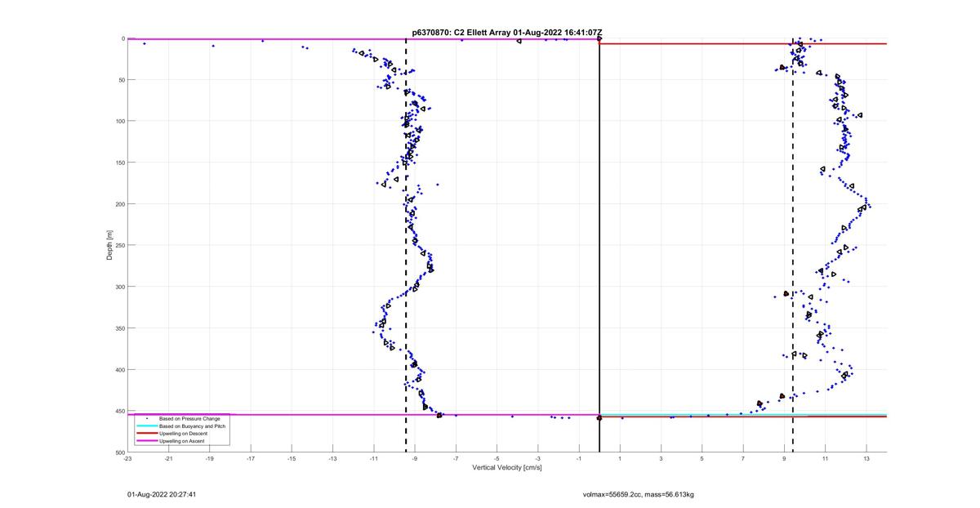Click y-axis depth tick '400'
The width and height of the screenshot is (980, 508).
[118, 369]
